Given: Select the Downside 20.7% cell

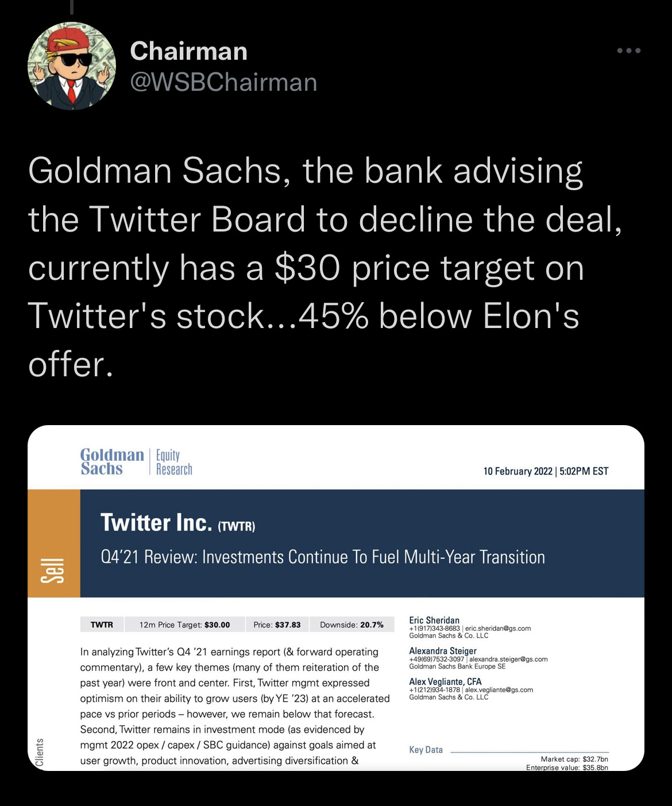Looking at the screenshot, I should pos(352,624).
